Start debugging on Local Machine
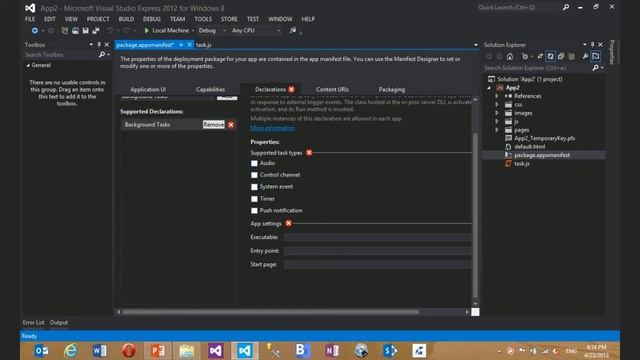This screenshot has width=640, height=360. point(167,31)
